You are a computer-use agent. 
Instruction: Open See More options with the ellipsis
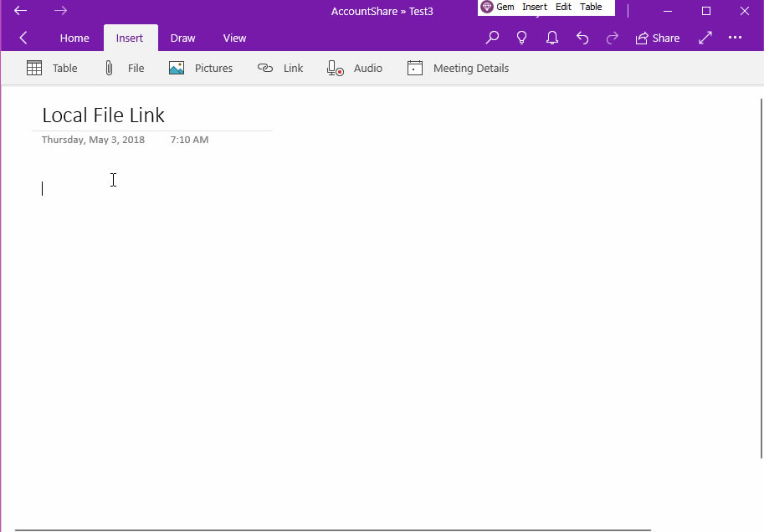click(735, 38)
